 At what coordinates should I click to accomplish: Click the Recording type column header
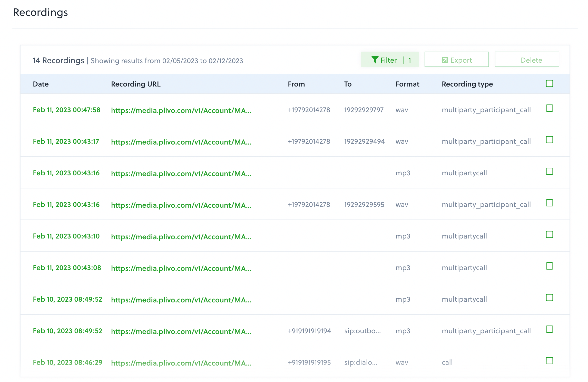point(467,84)
